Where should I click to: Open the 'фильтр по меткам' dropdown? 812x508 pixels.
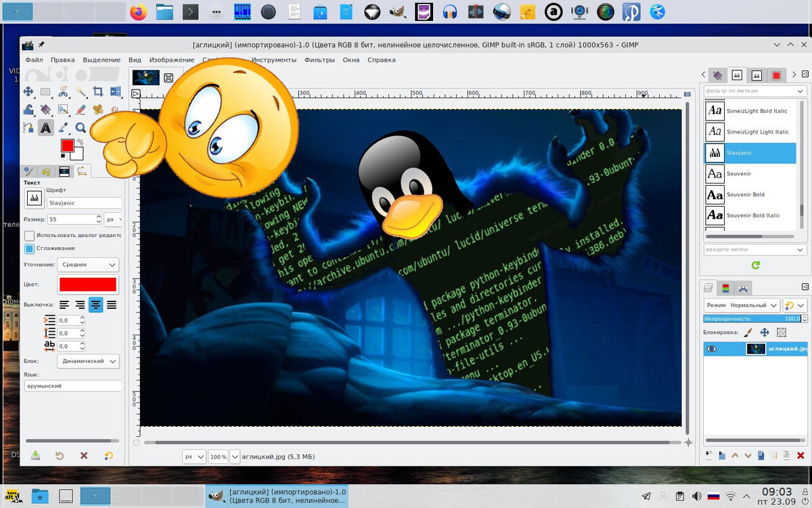[x=754, y=91]
